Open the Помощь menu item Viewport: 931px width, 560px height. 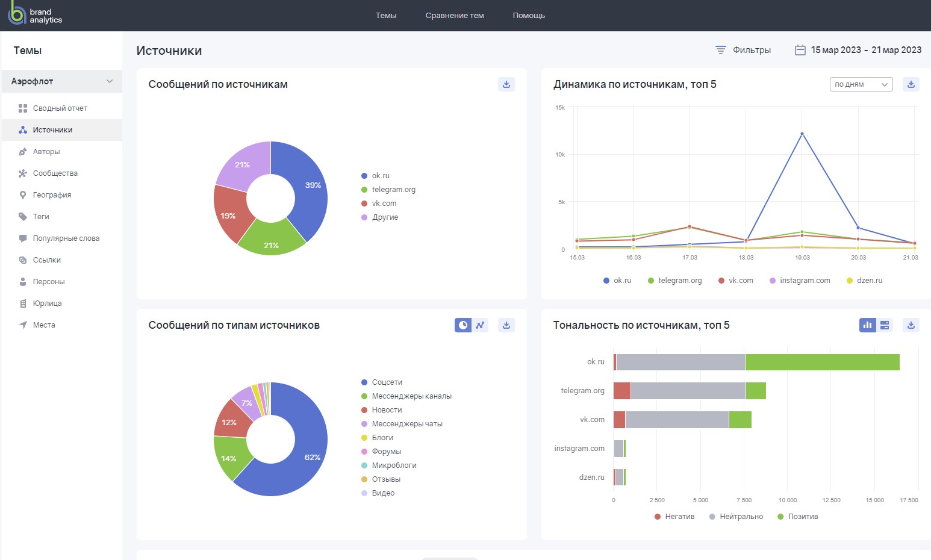tap(529, 15)
